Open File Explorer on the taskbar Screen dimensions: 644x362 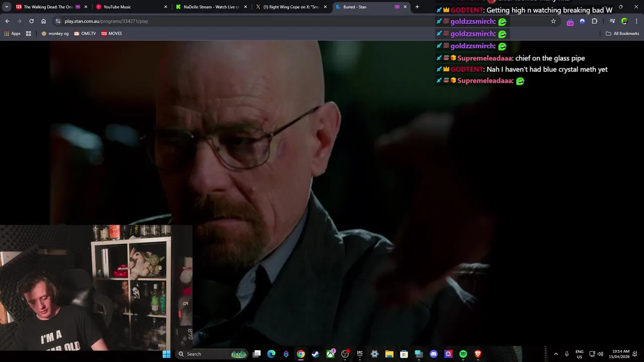coord(389,354)
